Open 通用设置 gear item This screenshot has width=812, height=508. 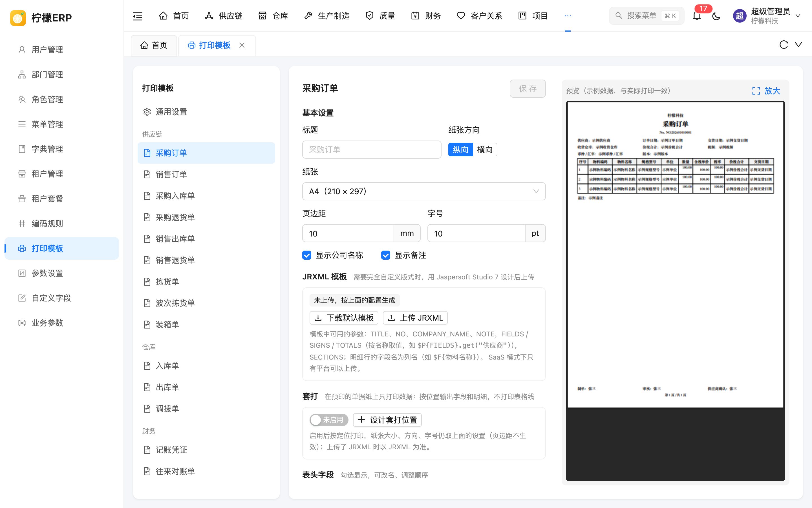[x=206, y=112]
